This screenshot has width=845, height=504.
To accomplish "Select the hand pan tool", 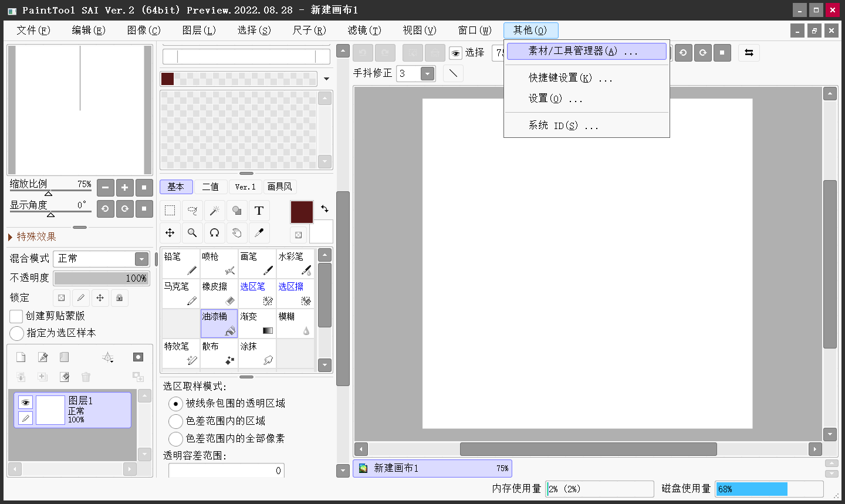I will pyautogui.click(x=236, y=233).
